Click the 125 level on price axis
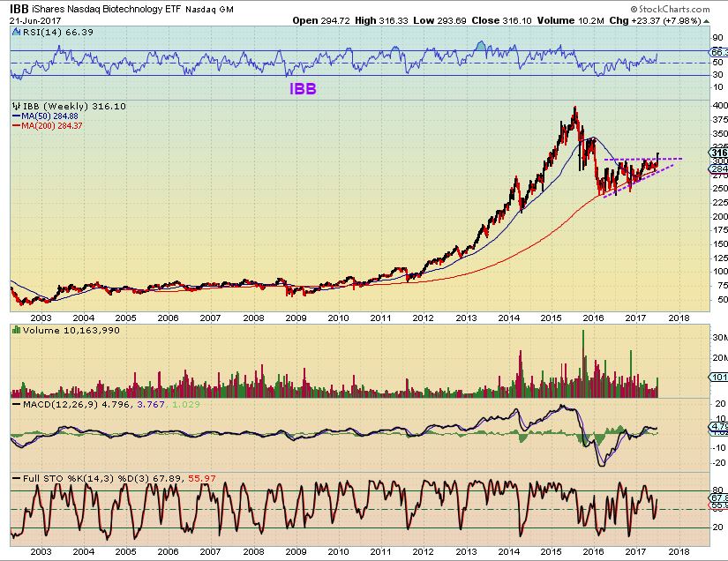The width and height of the screenshot is (728, 561). pyautogui.click(x=720, y=258)
